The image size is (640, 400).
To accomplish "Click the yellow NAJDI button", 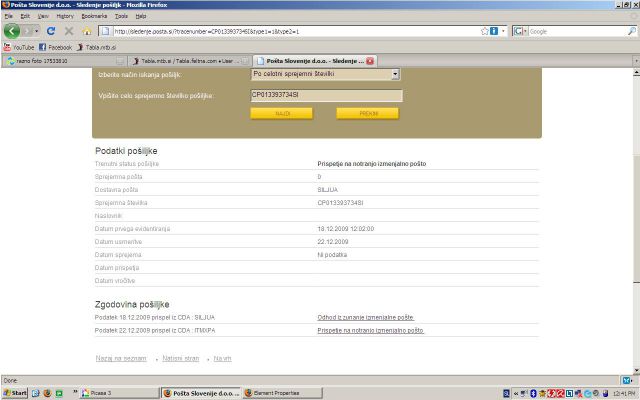I will (x=282, y=113).
